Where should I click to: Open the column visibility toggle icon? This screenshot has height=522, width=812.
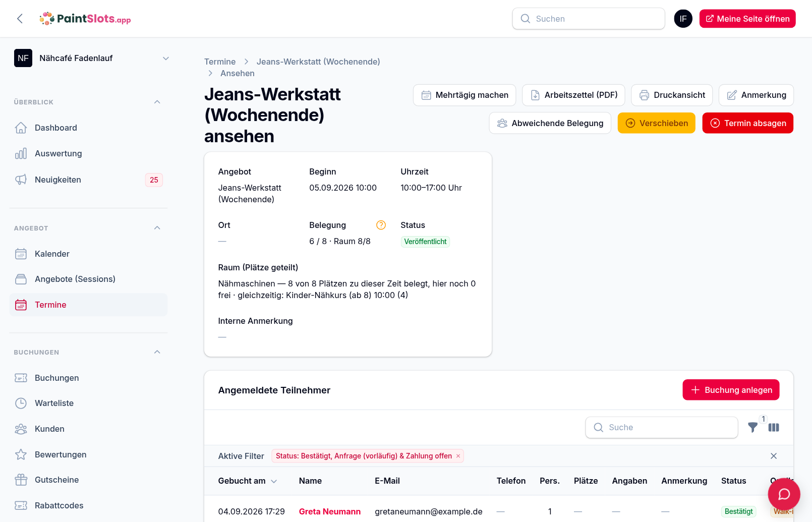click(x=774, y=427)
